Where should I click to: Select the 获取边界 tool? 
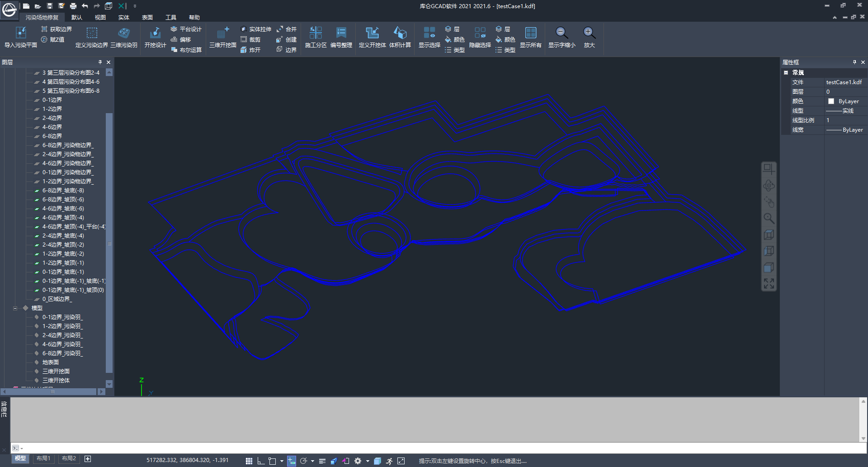pos(57,29)
